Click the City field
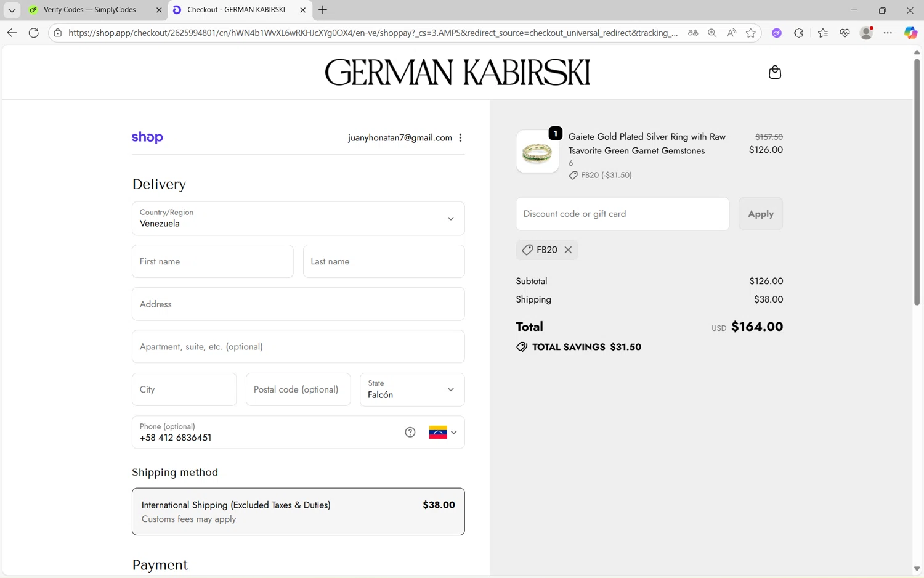The height and width of the screenshot is (578, 924). tap(184, 389)
